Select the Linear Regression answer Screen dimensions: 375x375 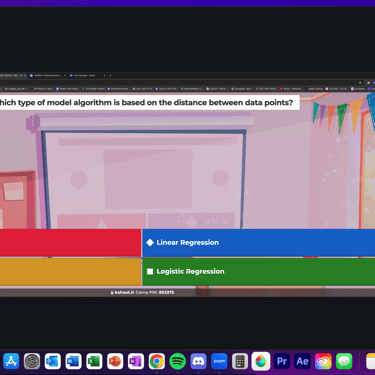259,243
